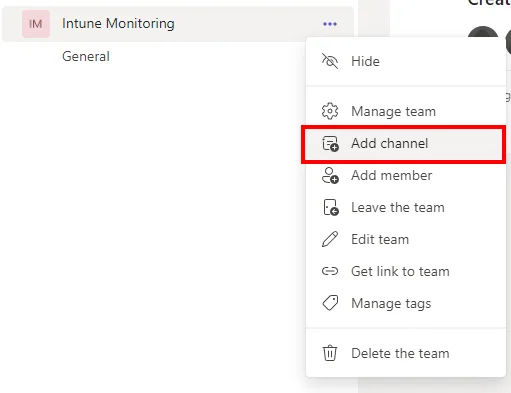Click the Add member person icon
This screenshot has width=511, height=393.
330,176
